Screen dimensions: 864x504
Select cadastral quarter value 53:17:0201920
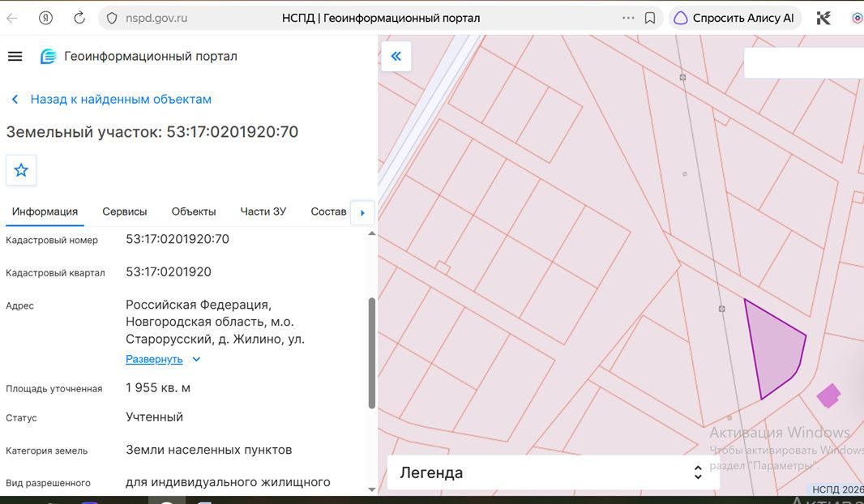(x=169, y=271)
